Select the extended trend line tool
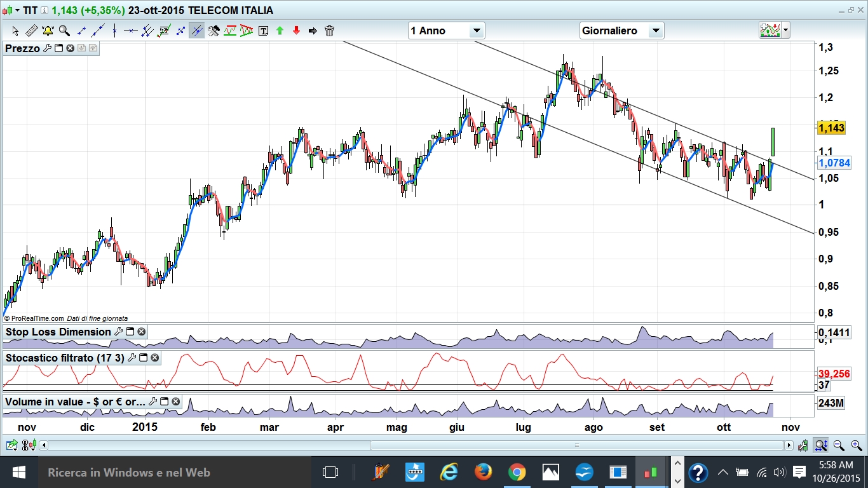The image size is (868, 488). click(x=98, y=30)
